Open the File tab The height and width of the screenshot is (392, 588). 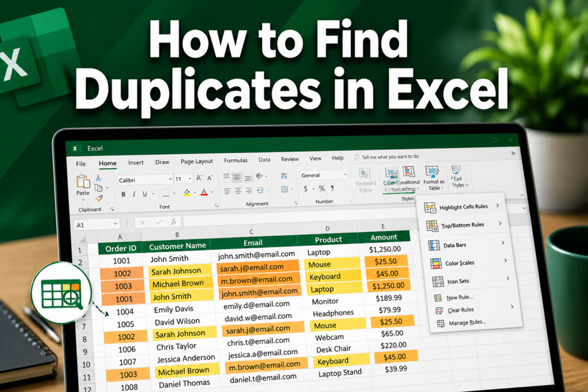click(80, 164)
